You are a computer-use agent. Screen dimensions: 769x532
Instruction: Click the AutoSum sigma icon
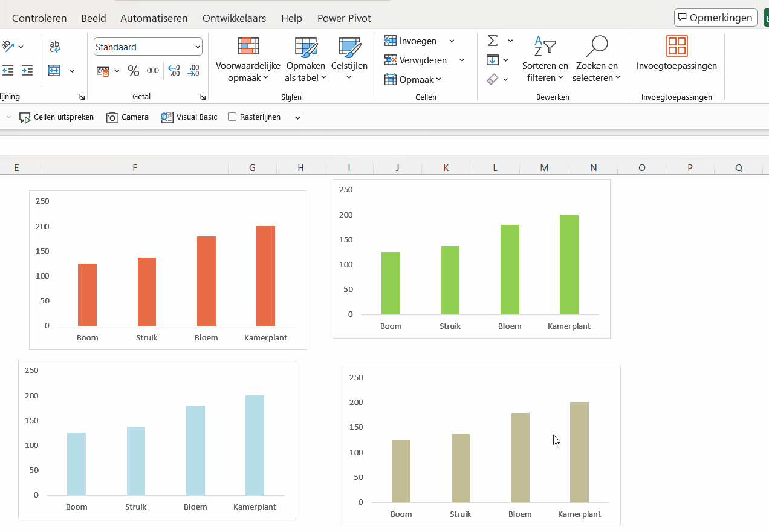(493, 41)
